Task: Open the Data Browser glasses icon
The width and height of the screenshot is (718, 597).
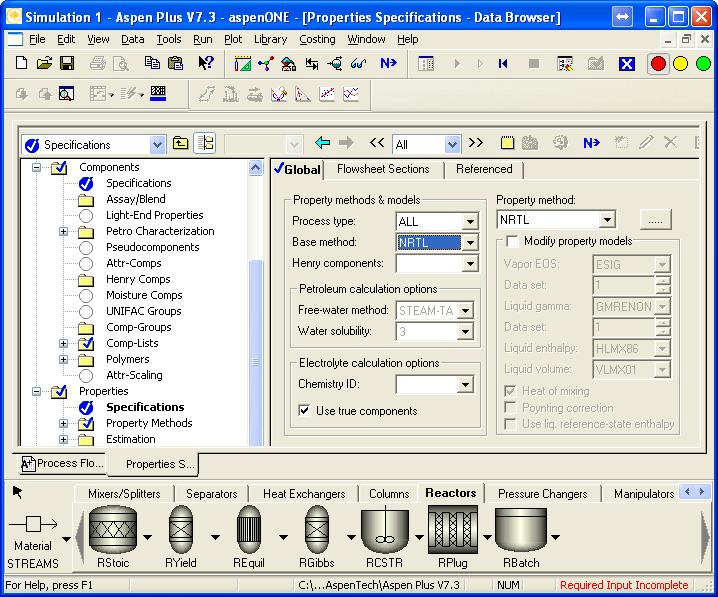Action: [359, 63]
